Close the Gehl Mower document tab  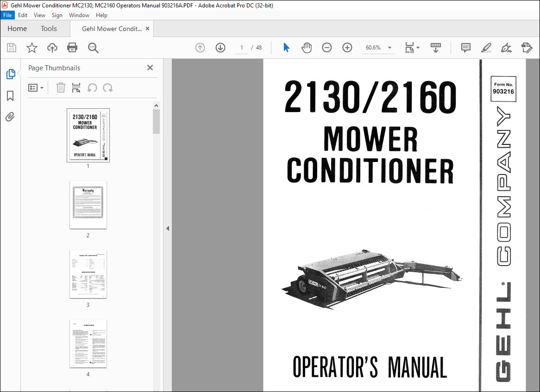(x=147, y=29)
